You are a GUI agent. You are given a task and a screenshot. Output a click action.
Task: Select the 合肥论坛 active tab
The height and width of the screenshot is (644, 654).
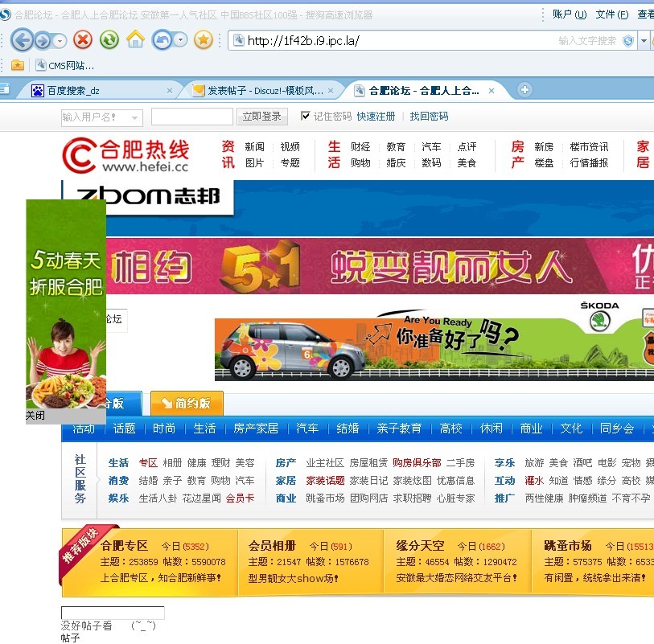pos(424,91)
